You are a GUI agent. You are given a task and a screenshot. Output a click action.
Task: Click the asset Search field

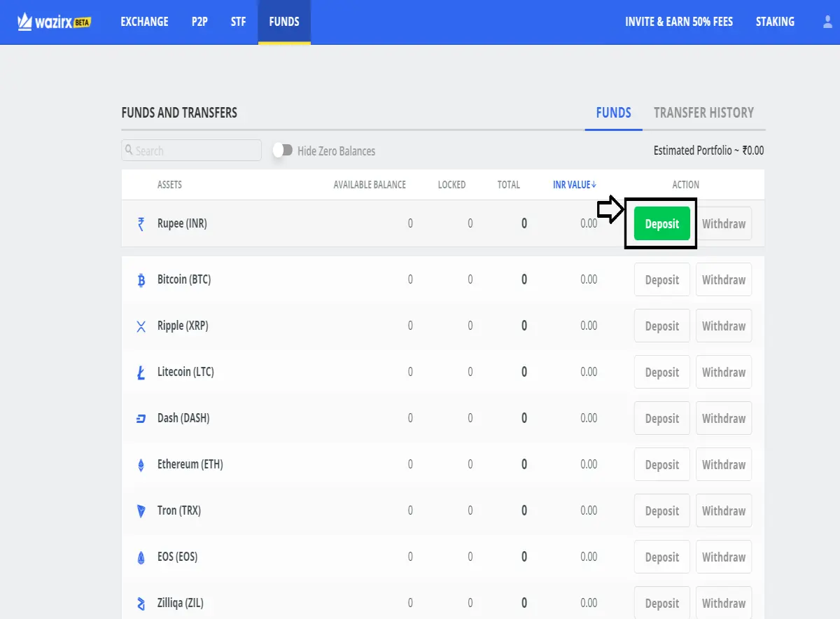(192, 151)
